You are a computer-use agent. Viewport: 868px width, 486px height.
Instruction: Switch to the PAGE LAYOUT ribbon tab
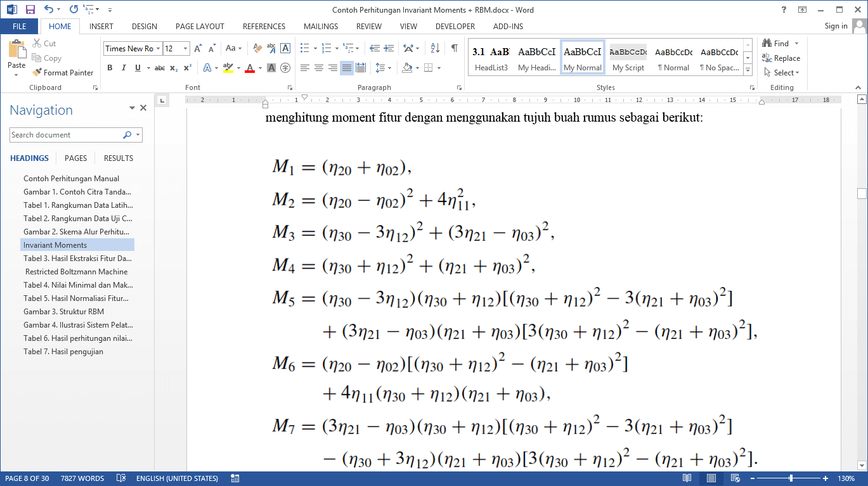click(x=200, y=27)
